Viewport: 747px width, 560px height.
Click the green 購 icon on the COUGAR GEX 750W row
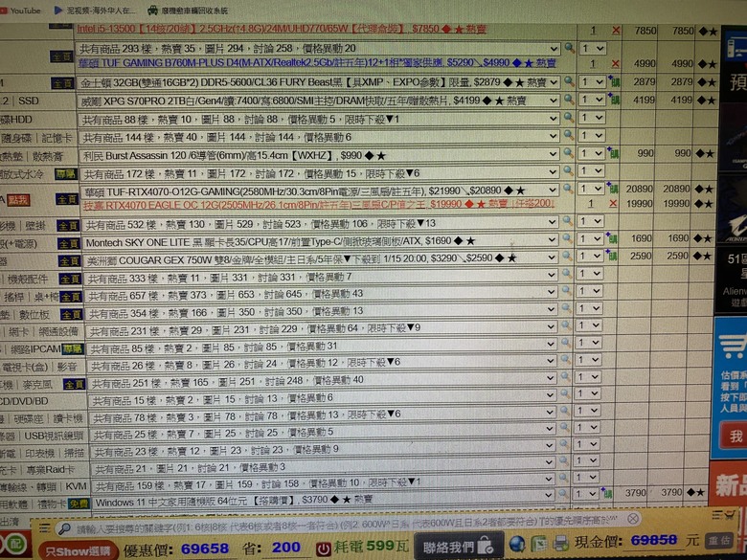tap(612, 256)
